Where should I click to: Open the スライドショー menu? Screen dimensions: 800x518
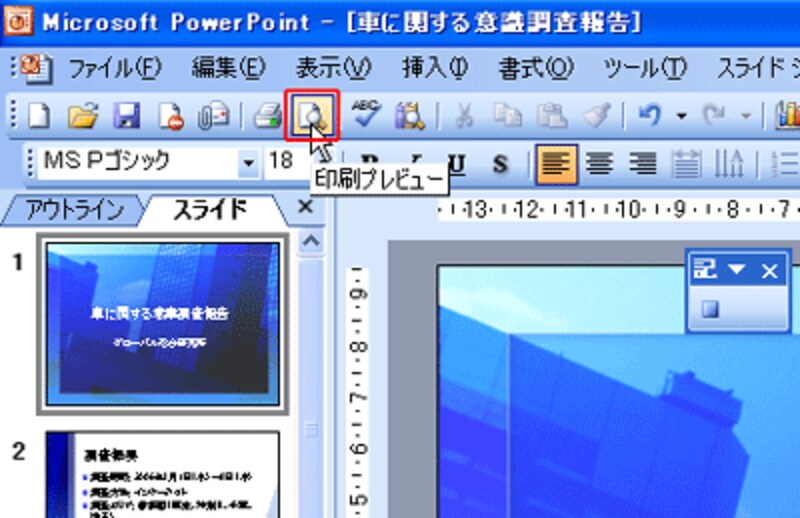pos(759,68)
